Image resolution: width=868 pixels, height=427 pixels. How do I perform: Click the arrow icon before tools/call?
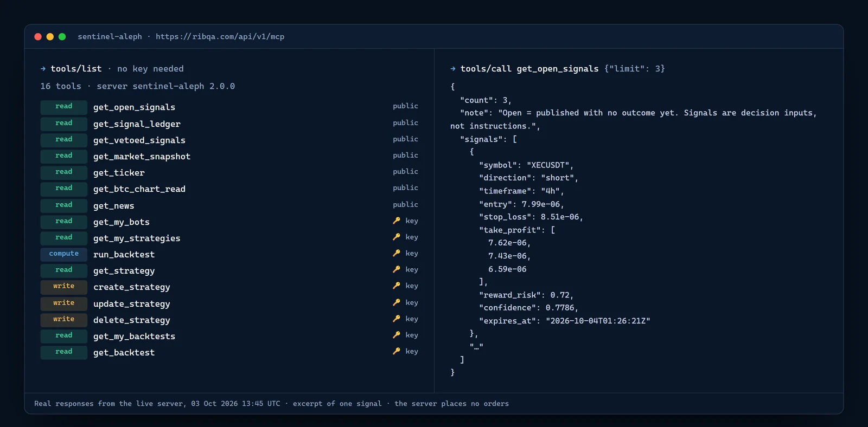point(453,69)
